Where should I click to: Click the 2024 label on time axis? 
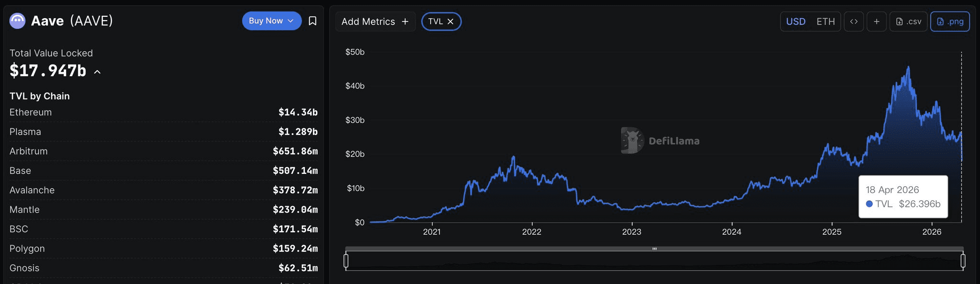click(731, 232)
